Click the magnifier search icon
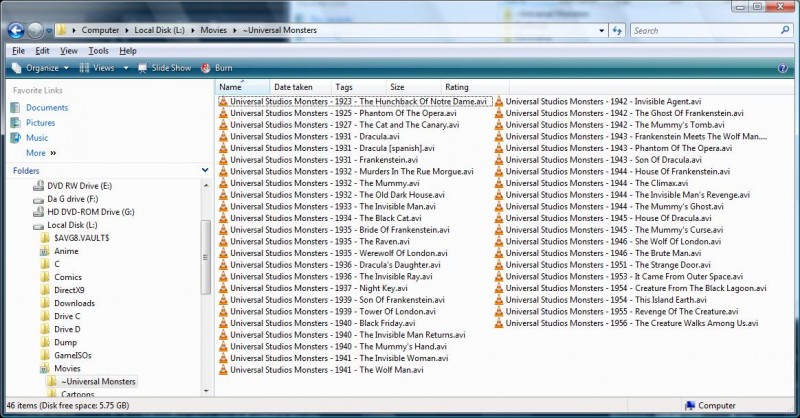 click(785, 31)
